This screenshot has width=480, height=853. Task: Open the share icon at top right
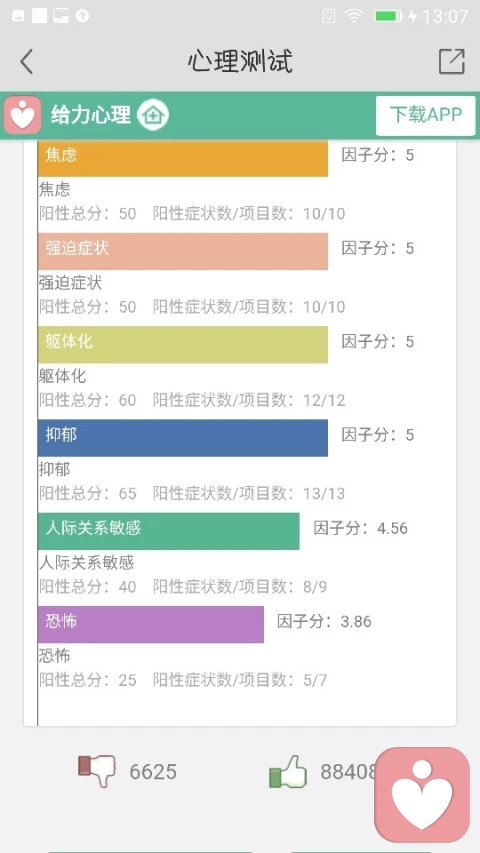click(452, 61)
